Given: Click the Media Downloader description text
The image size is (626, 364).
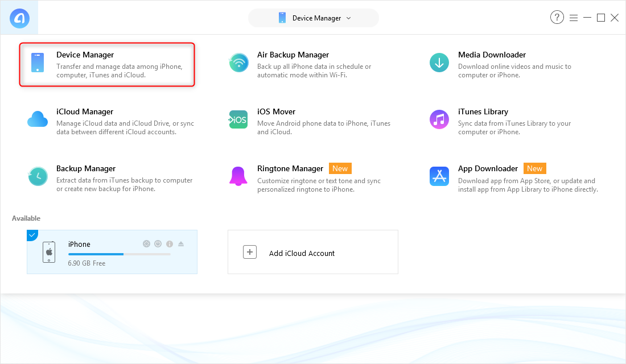Looking at the screenshot, I should [514, 71].
